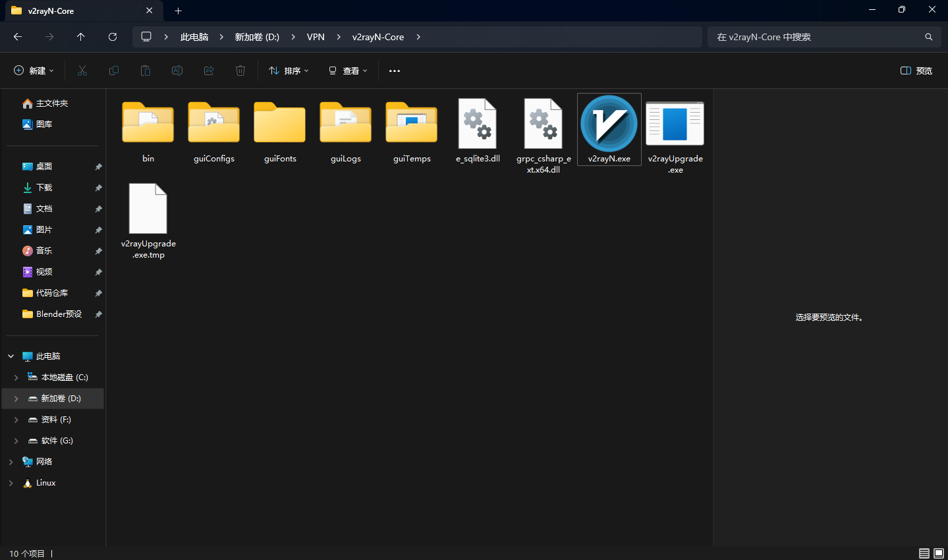The height and width of the screenshot is (560, 948).
Task: Unpin Blender预设 from quick access
Action: (x=98, y=314)
